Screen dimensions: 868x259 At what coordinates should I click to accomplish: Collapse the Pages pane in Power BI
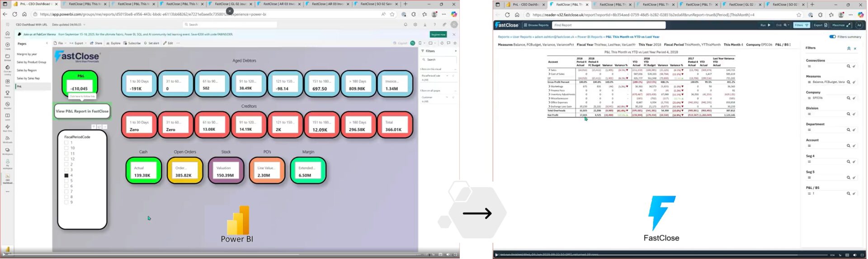click(47, 43)
